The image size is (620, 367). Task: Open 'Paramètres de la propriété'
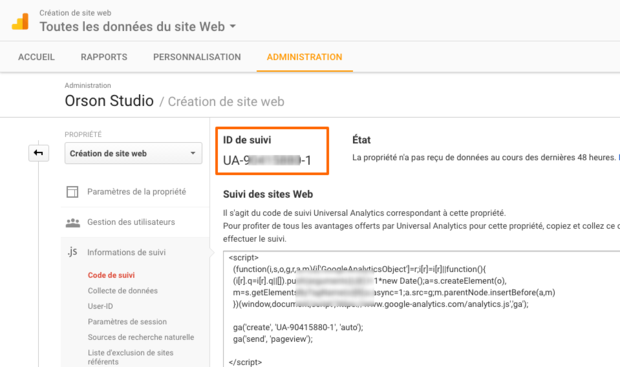pyautogui.click(x=136, y=192)
